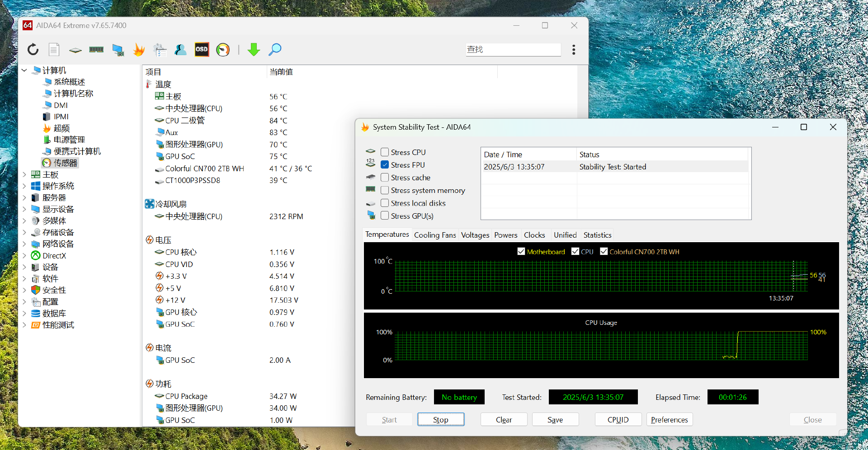868x450 pixels.
Task: Click the Refresh toolbar icon in AIDA64
Action: pyautogui.click(x=33, y=49)
